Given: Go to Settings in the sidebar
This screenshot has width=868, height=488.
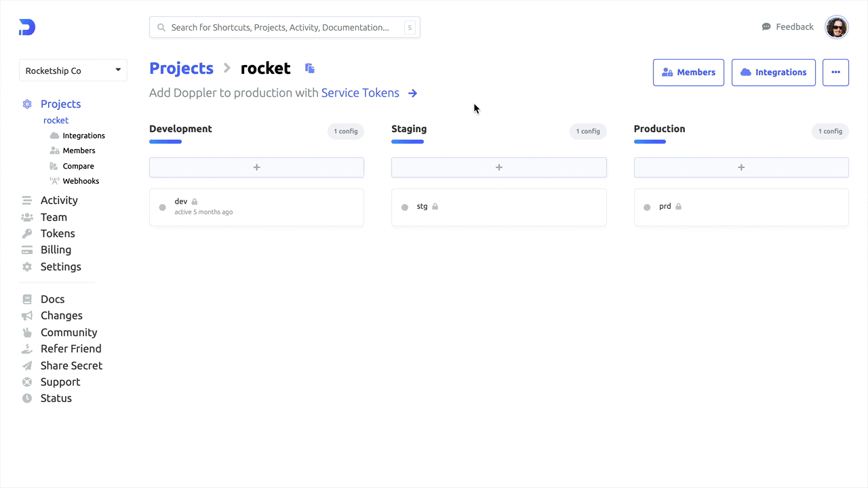Looking at the screenshot, I should click(x=60, y=266).
